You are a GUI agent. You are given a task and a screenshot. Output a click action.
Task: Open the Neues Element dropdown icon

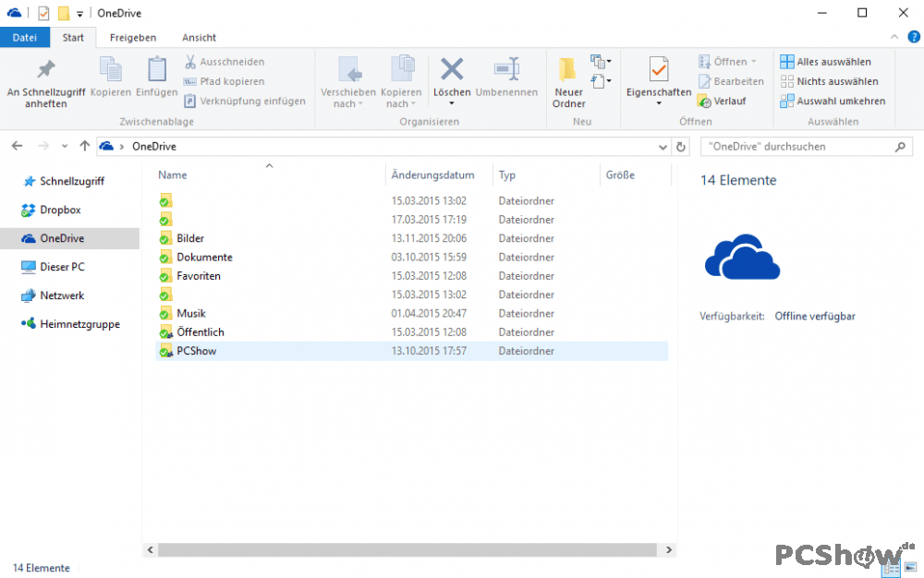point(602,61)
